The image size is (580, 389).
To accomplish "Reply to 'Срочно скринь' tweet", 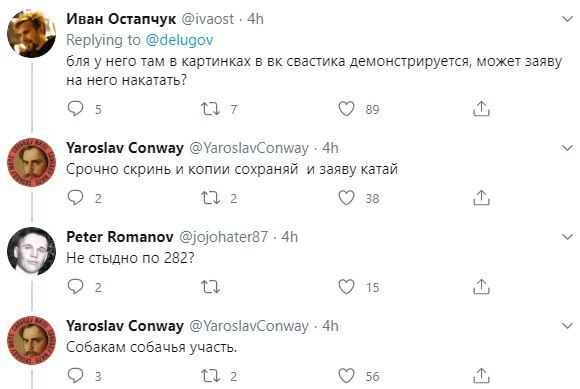I will 75,198.
